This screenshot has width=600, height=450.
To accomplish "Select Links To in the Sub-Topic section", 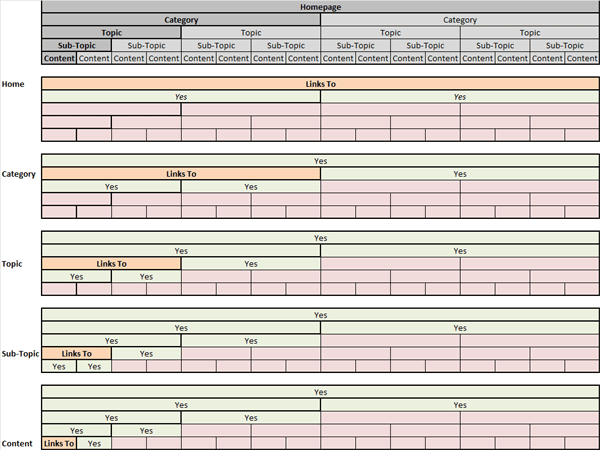I will click(x=76, y=354).
